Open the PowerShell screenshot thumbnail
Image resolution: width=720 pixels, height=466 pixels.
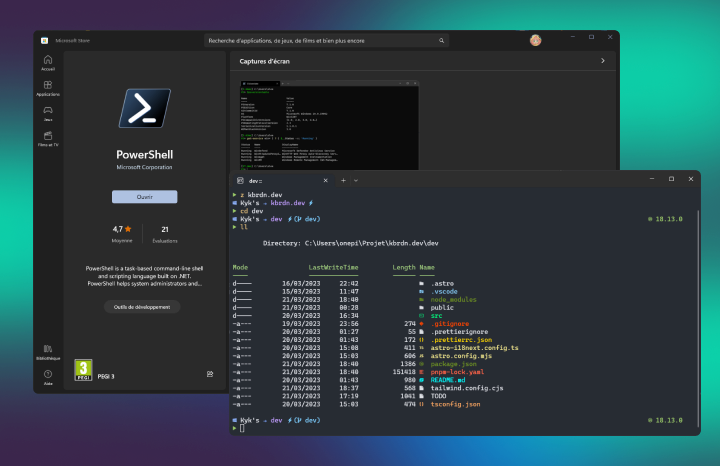pos(330,125)
